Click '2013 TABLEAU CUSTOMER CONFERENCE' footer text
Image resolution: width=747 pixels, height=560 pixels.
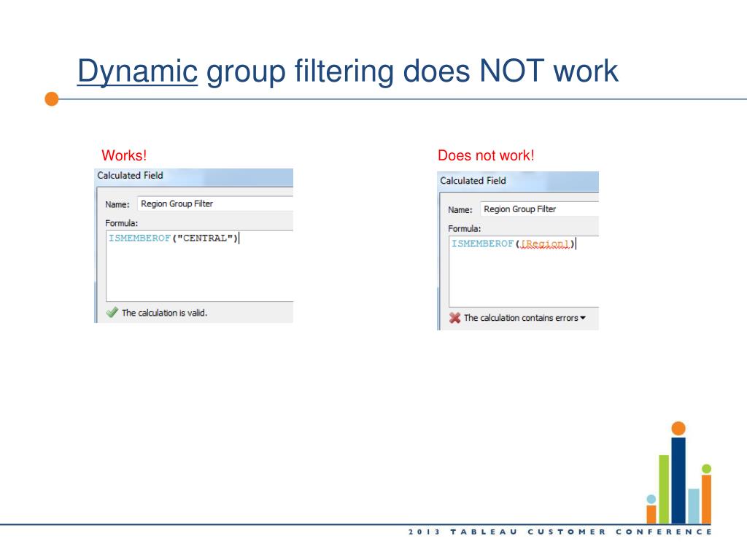click(x=560, y=532)
